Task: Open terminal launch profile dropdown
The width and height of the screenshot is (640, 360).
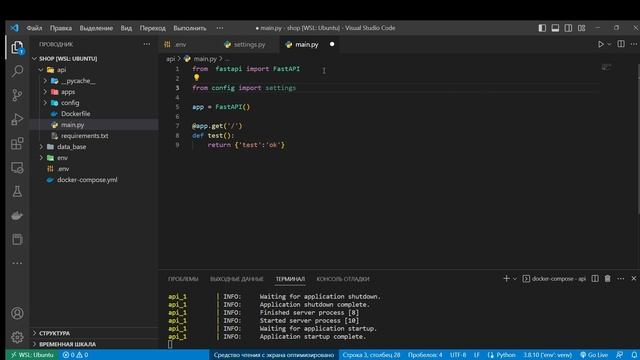Action: point(515,278)
